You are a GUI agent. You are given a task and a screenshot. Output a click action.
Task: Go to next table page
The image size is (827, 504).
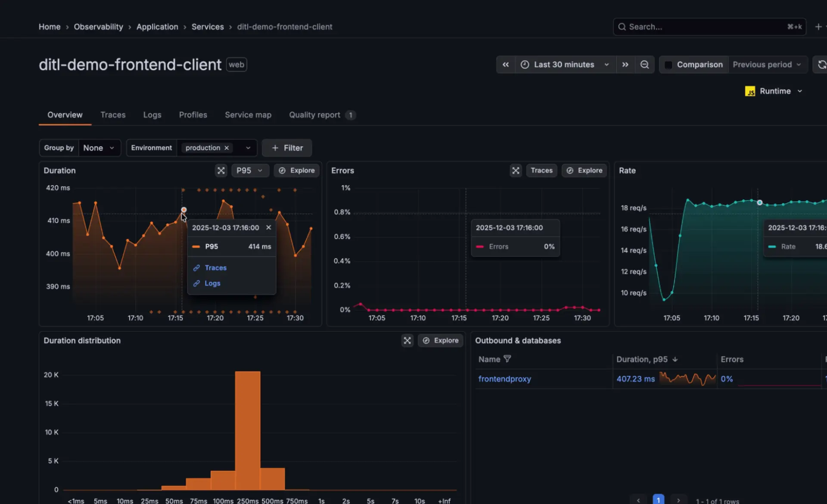(x=678, y=500)
